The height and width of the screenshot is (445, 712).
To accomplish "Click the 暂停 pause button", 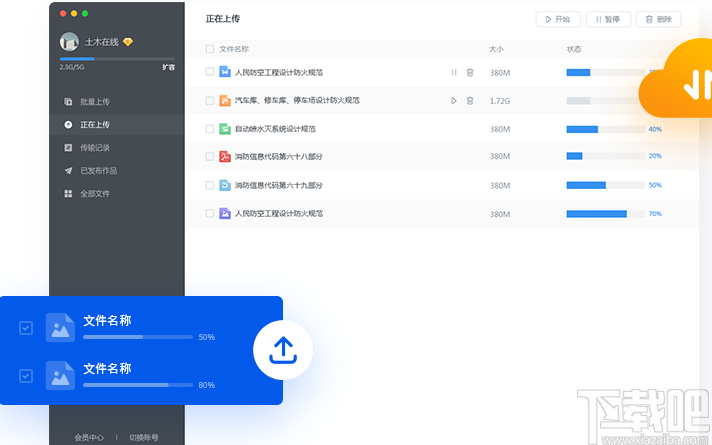I will click(608, 19).
